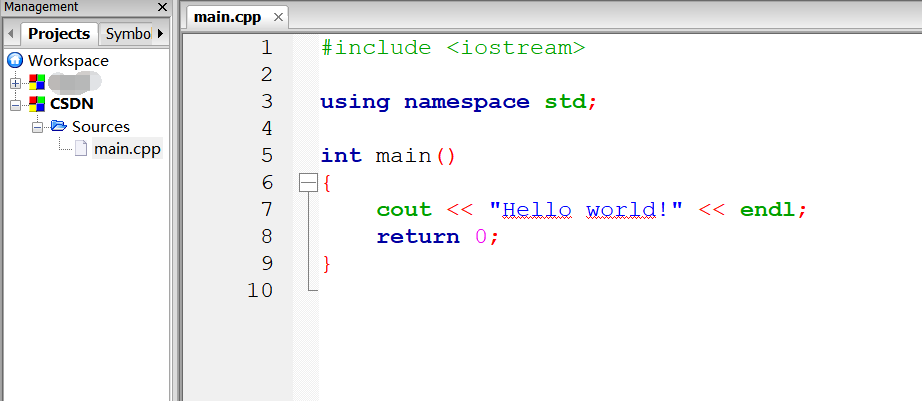This screenshot has width=922, height=401.
Task: Click the blurred project's colored icon
Action: tap(36, 82)
